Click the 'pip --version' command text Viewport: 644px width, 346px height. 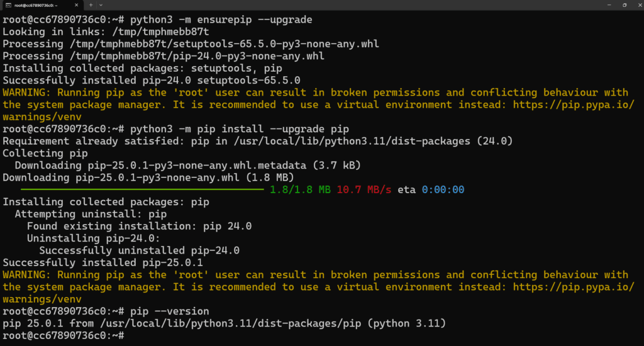point(170,311)
